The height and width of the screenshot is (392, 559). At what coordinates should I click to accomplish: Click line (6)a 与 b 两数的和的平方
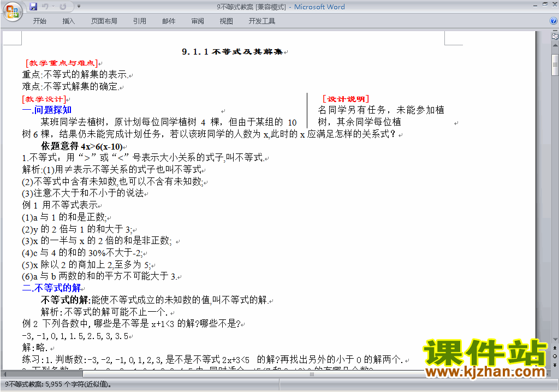pos(99,276)
